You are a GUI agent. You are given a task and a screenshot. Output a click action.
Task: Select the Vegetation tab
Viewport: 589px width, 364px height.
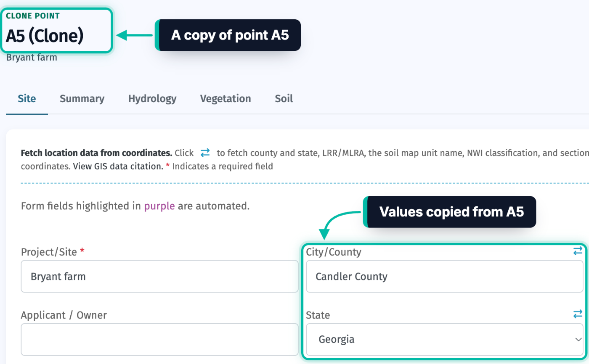pyautogui.click(x=226, y=99)
